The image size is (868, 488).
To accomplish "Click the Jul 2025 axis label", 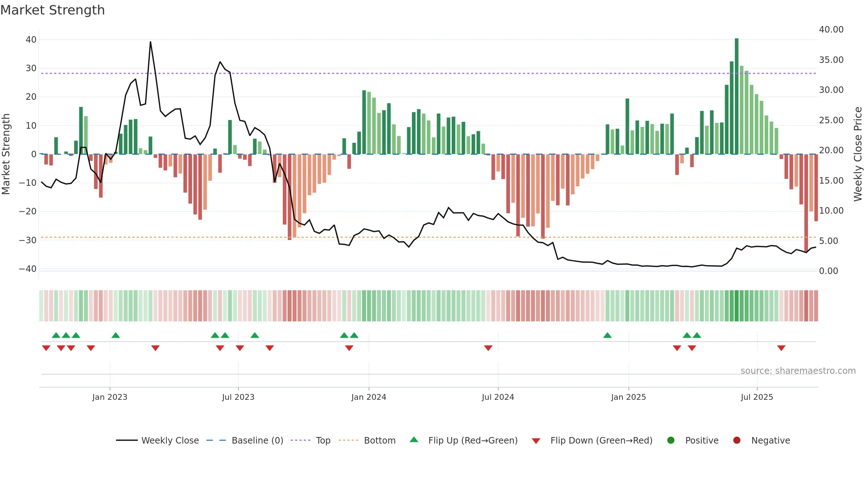I will (757, 397).
